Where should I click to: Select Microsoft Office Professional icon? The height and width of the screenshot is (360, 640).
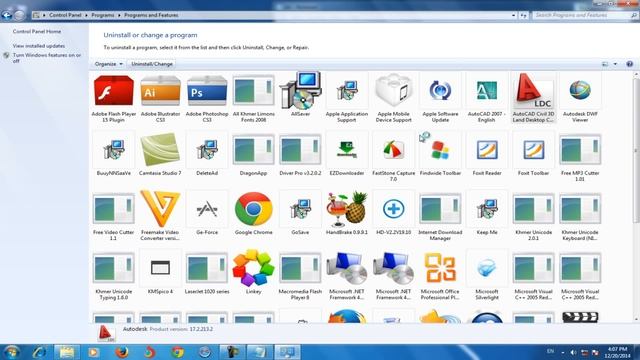coord(440,268)
